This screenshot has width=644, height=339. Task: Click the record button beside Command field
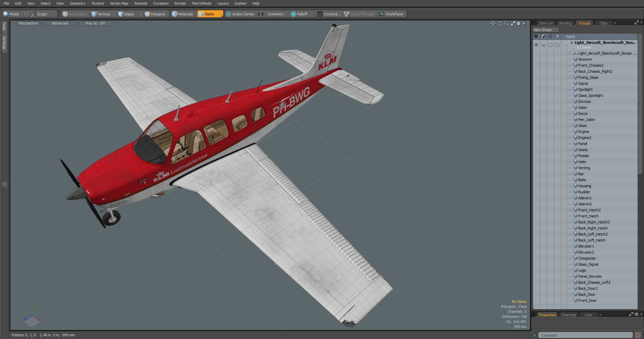[x=638, y=335]
